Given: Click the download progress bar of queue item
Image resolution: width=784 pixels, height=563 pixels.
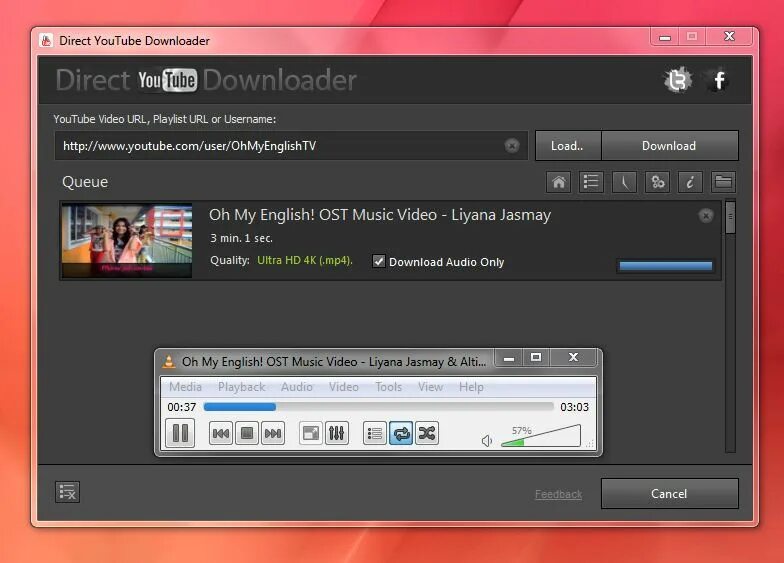Looking at the screenshot, I should click(x=666, y=266).
